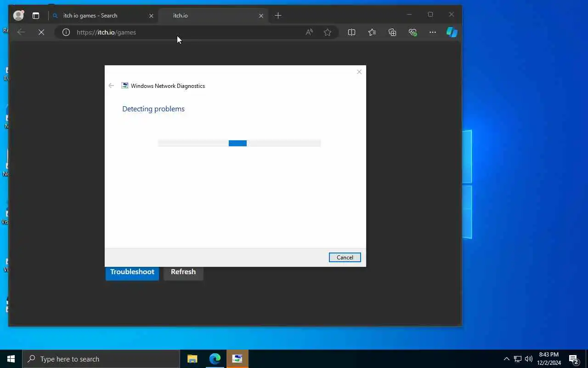This screenshot has height=368, width=588.
Task: Open a new browser tab
Action: tap(278, 16)
